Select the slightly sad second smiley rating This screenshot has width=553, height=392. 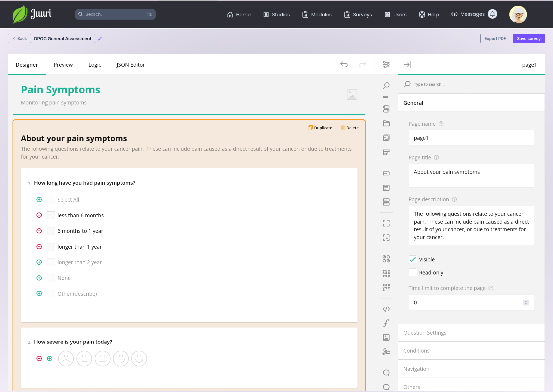tap(84, 359)
